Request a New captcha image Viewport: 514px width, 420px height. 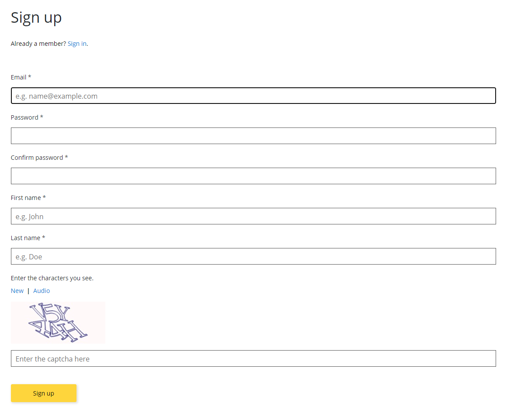(17, 291)
